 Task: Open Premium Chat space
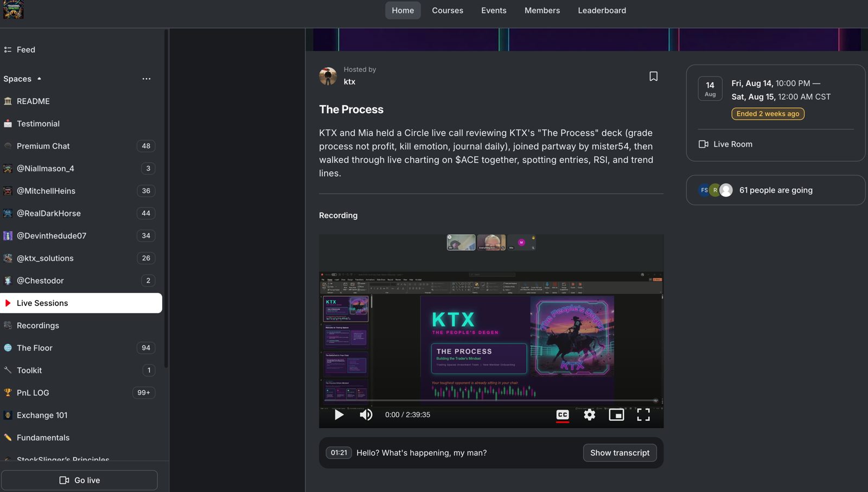81,146
